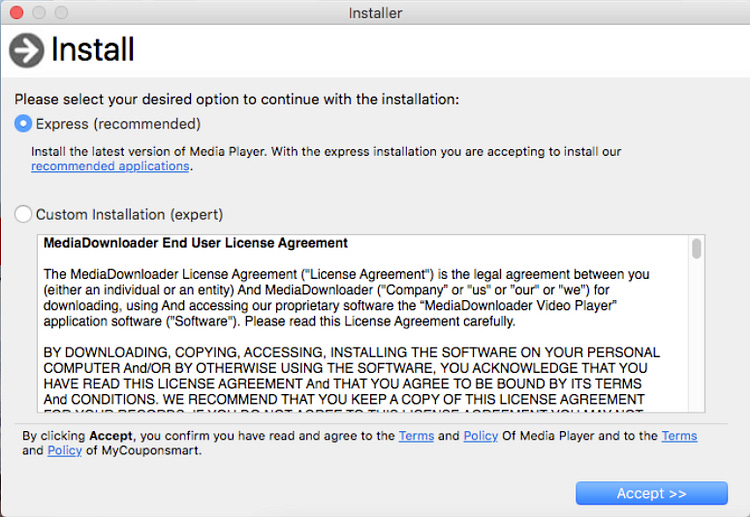Select the Express (recommended) radio button
The height and width of the screenshot is (517, 750).
tap(23, 124)
